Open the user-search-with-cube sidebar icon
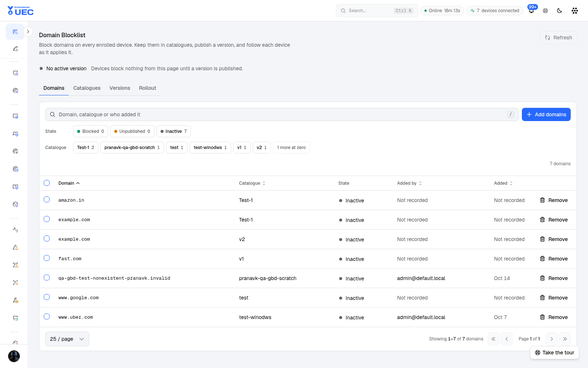Image resolution: width=588 pixels, height=368 pixels. coord(15,134)
